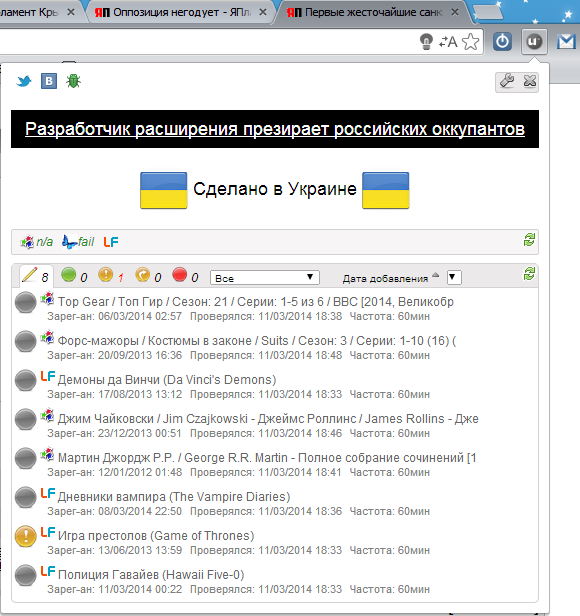
Task: Click the Twitter bird icon
Action: tap(24, 81)
